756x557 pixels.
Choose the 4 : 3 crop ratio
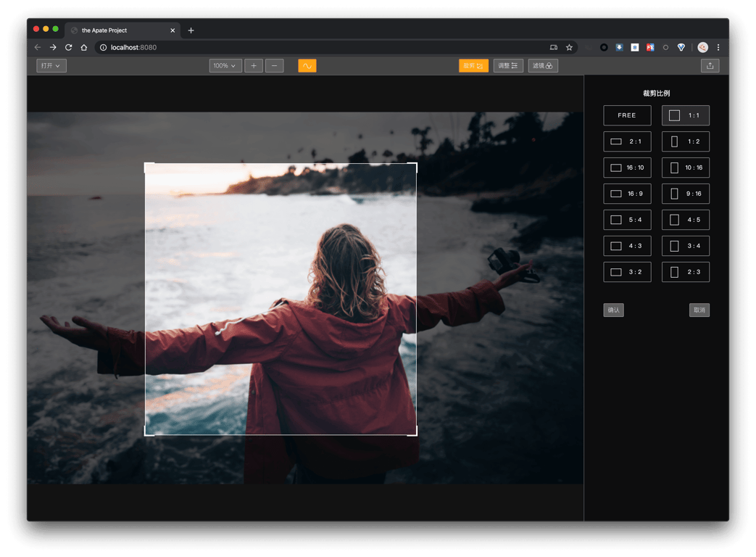627,246
